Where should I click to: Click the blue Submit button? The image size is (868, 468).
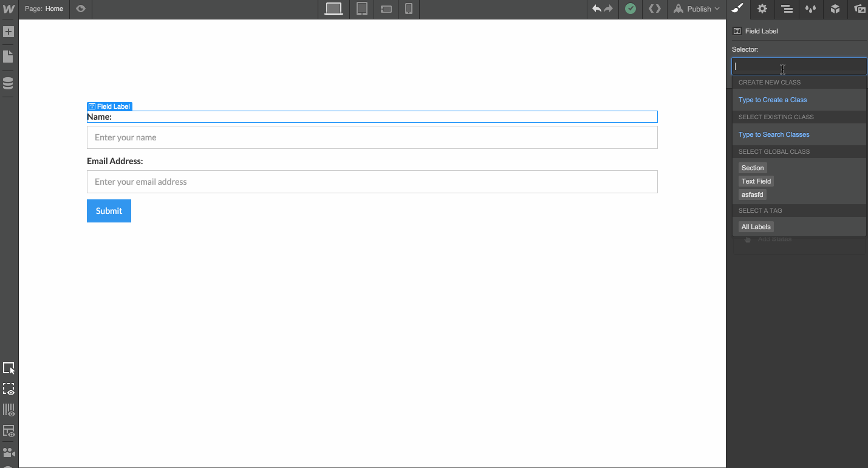(109, 211)
